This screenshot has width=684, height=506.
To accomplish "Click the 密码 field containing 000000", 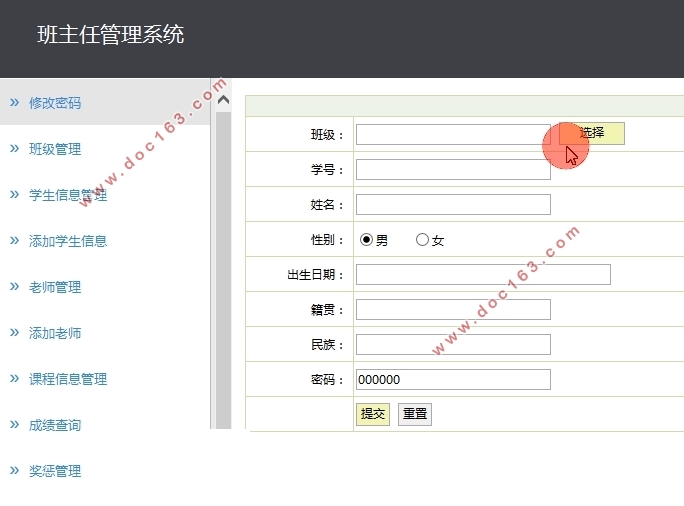I will (453, 380).
